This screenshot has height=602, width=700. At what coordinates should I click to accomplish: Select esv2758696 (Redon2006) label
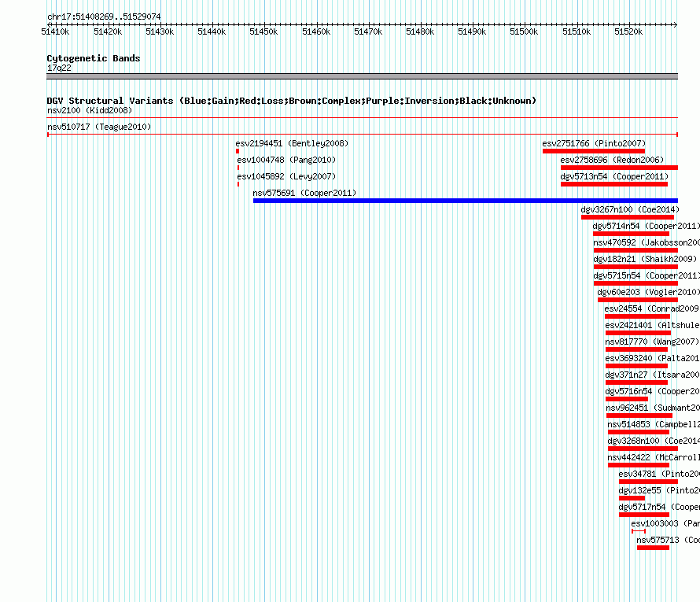pos(612,160)
